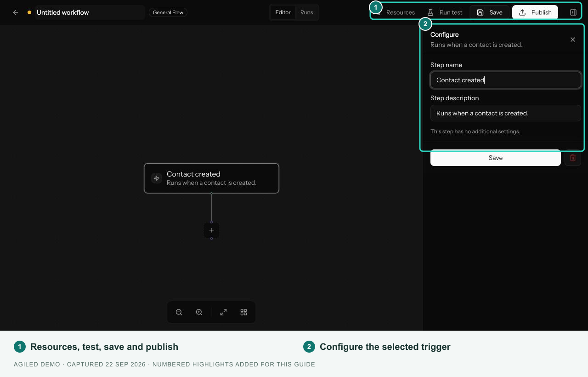Image resolution: width=588 pixels, height=377 pixels.
Task: Delete the step with the trash icon
Action: tap(573, 158)
